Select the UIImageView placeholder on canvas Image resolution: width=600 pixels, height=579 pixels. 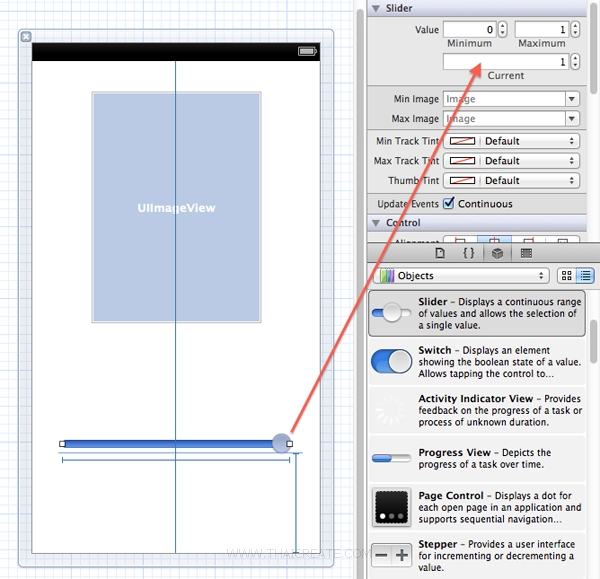tap(176, 207)
